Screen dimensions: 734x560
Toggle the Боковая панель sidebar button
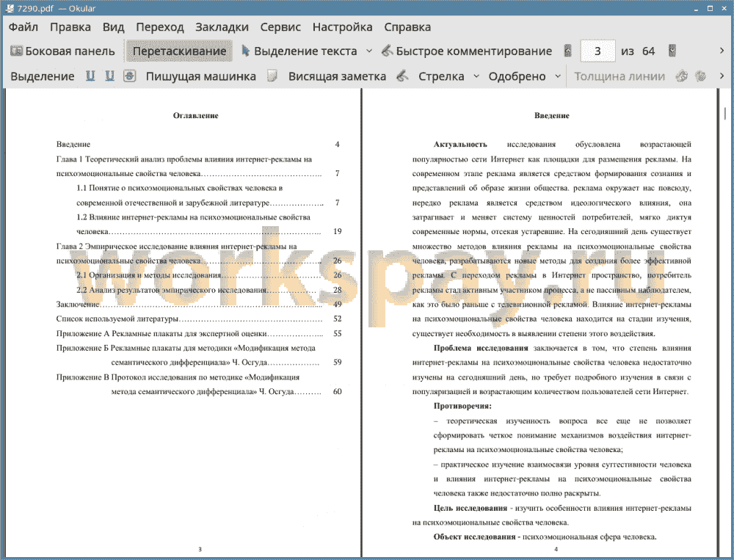[62, 51]
